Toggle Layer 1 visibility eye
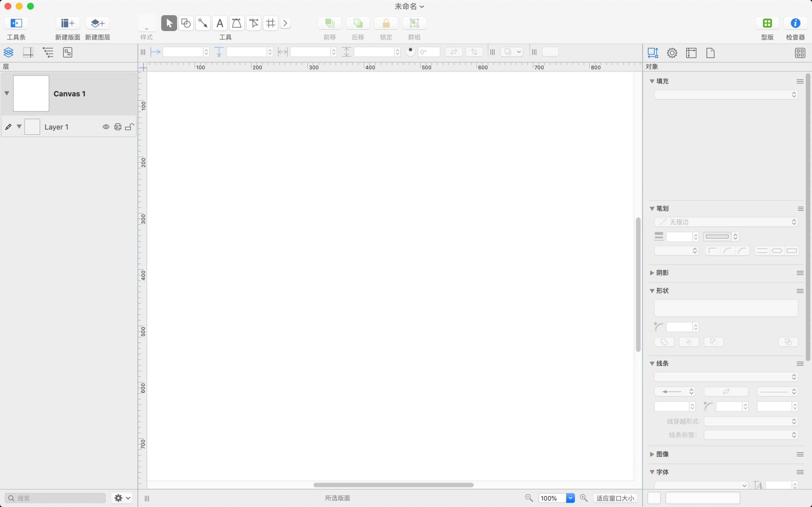 click(x=106, y=127)
